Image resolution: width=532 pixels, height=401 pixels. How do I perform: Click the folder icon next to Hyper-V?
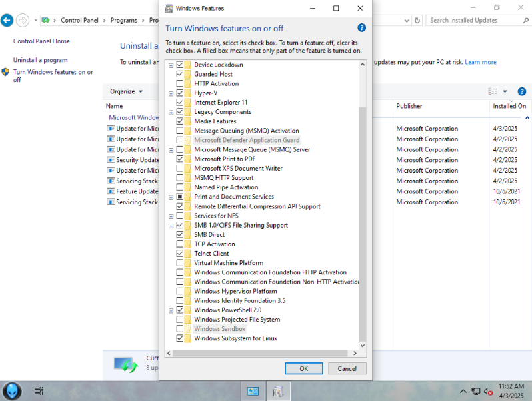tap(188, 93)
